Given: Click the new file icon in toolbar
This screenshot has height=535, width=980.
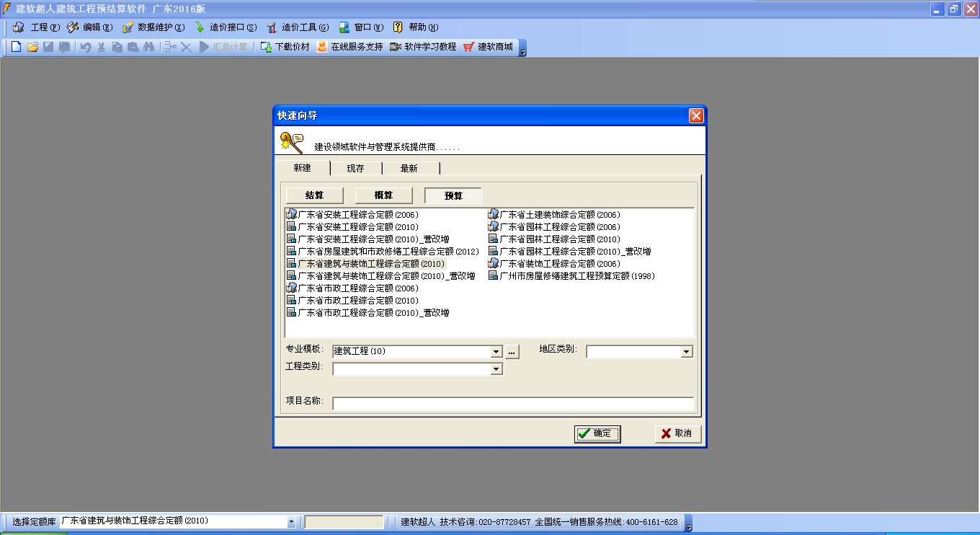Looking at the screenshot, I should (x=17, y=47).
